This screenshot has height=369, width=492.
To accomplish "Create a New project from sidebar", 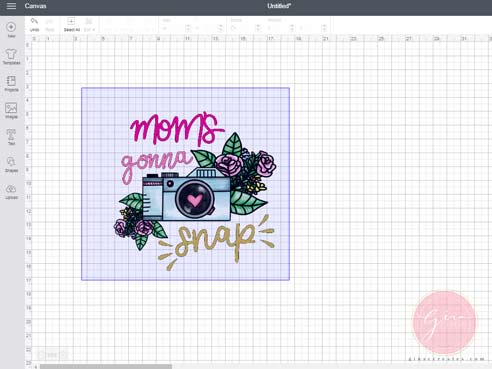I will 11,29.
